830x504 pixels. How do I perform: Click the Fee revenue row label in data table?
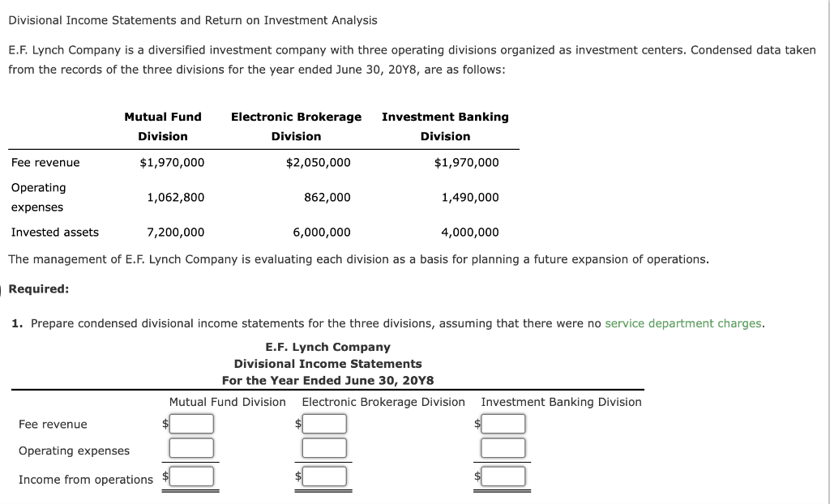pos(45,162)
